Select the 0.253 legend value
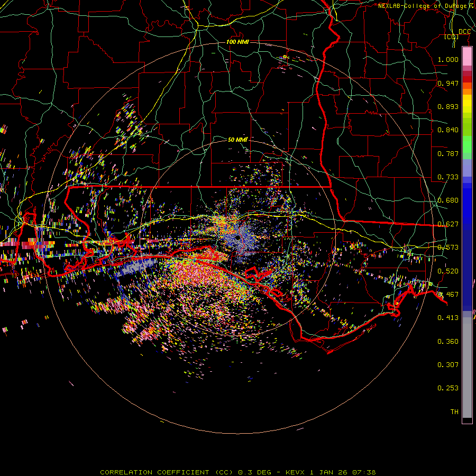Screen dimensions: 476x476 pos(448,388)
